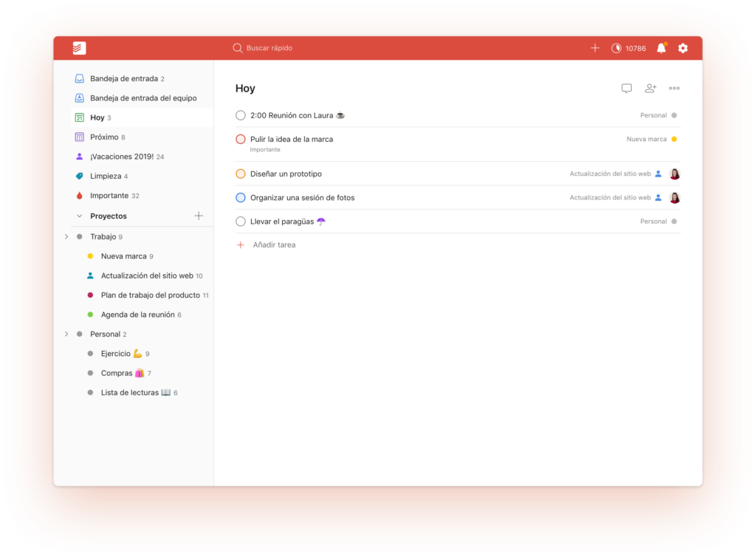Click the yellow dot beside Nueva marca in sidebar
The width and height of the screenshot is (756, 557).
coord(90,256)
